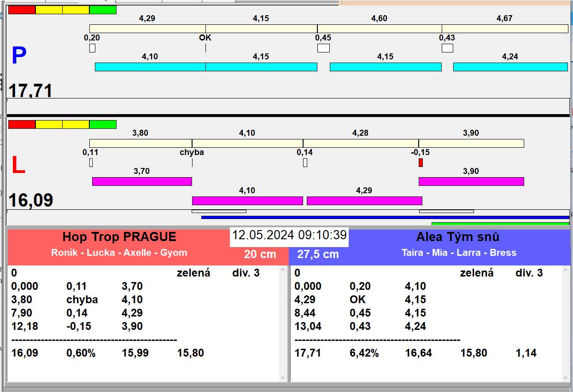
Task: Select the red -0,15 early pass marker
Action: click(x=421, y=162)
